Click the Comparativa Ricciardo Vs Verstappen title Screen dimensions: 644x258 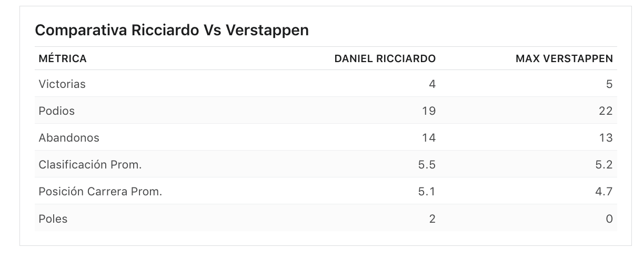pyautogui.click(x=172, y=31)
